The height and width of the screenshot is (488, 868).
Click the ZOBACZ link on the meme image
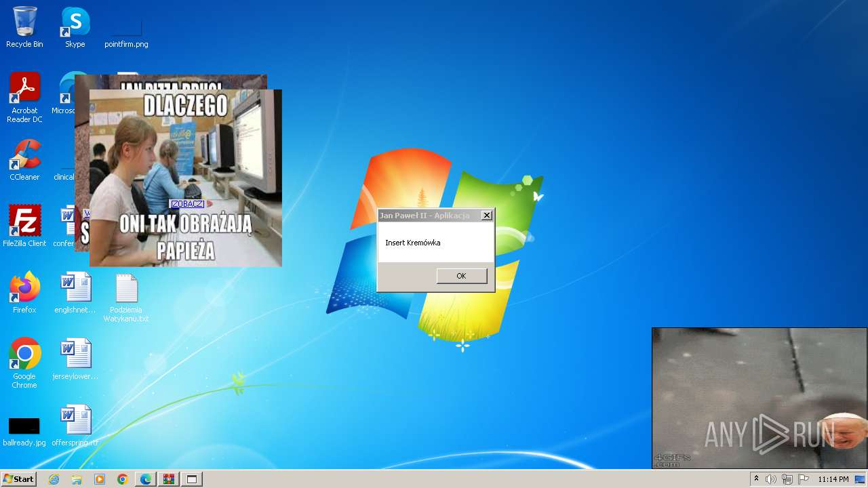point(187,204)
